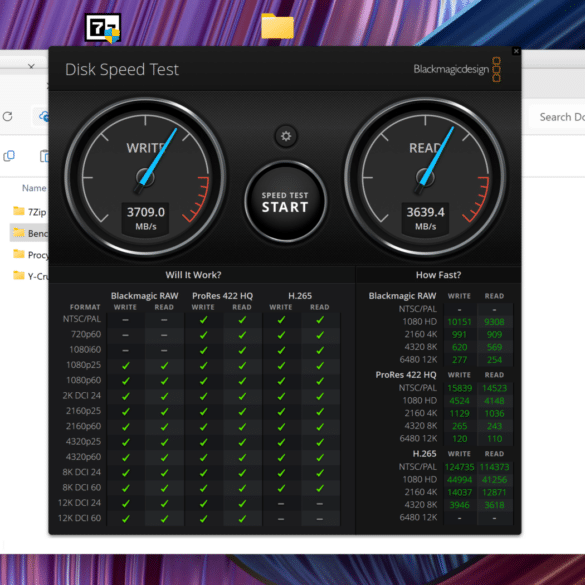Image resolution: width=585 pixels, height=585 pixels.
Task: Click the cloud icon in the address bar
Action: click(44, 116)
